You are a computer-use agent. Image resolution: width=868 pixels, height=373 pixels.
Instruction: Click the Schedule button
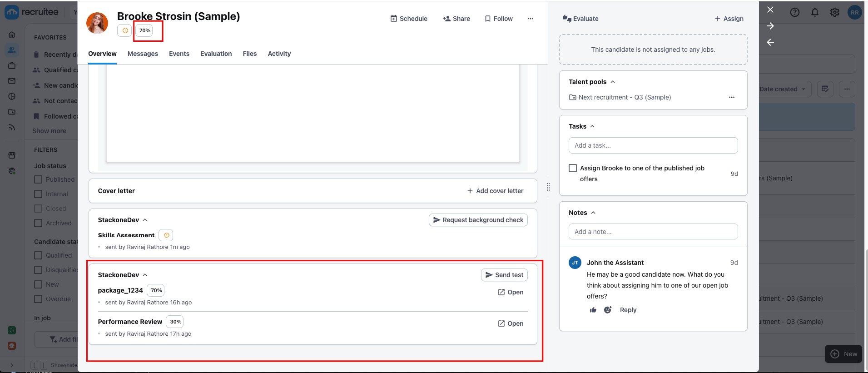coord(409,19)
